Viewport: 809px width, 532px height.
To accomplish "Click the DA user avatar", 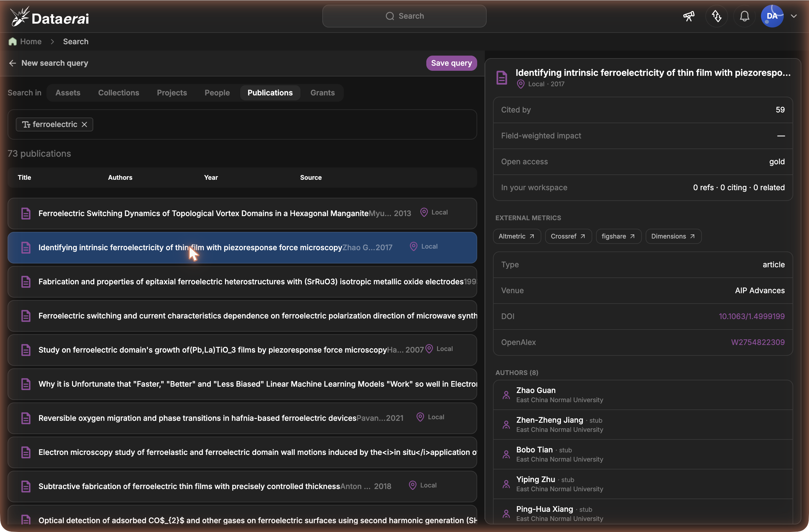I will (772, 16).
